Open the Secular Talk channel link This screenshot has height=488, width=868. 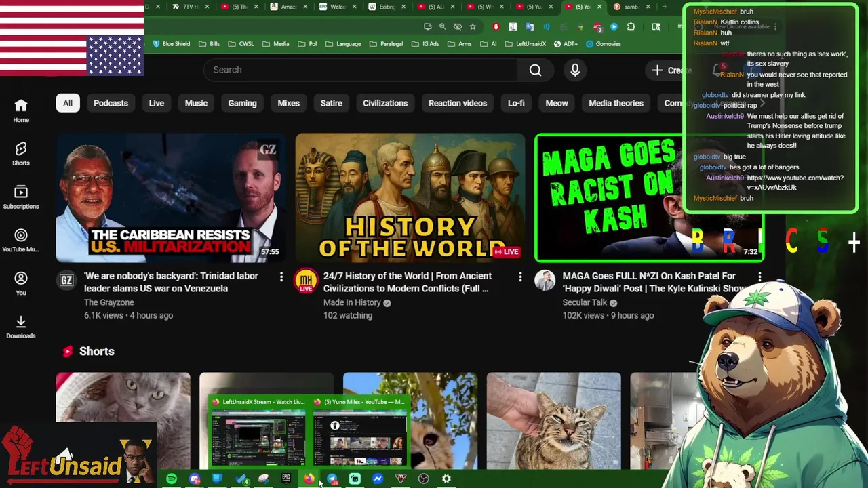585,302
